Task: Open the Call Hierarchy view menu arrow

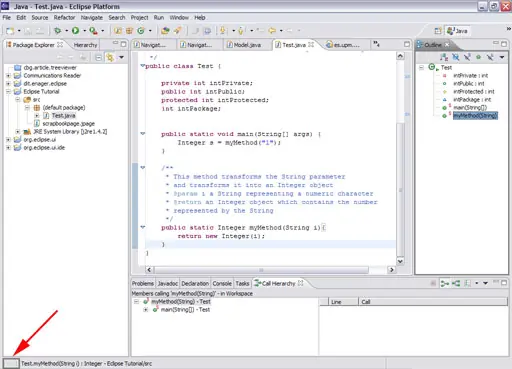Action: tap(486, 283)
